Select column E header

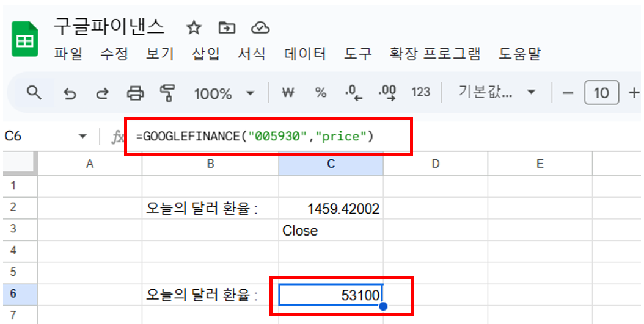click(540, 164)
